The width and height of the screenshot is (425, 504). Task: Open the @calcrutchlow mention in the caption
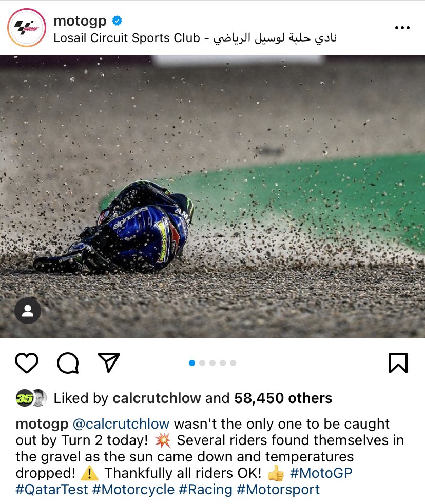coord(121,424)
